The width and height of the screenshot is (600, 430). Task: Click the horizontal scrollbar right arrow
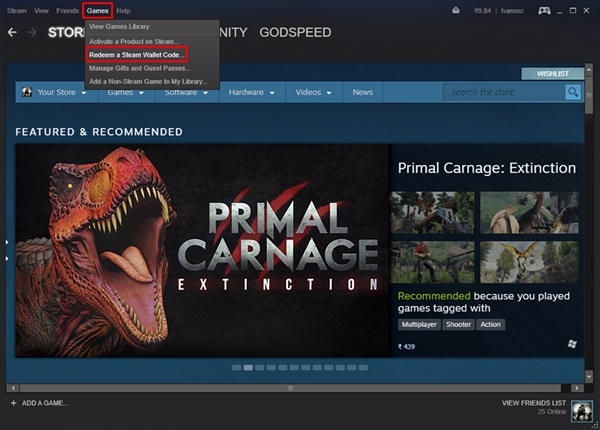pos(577,388)
